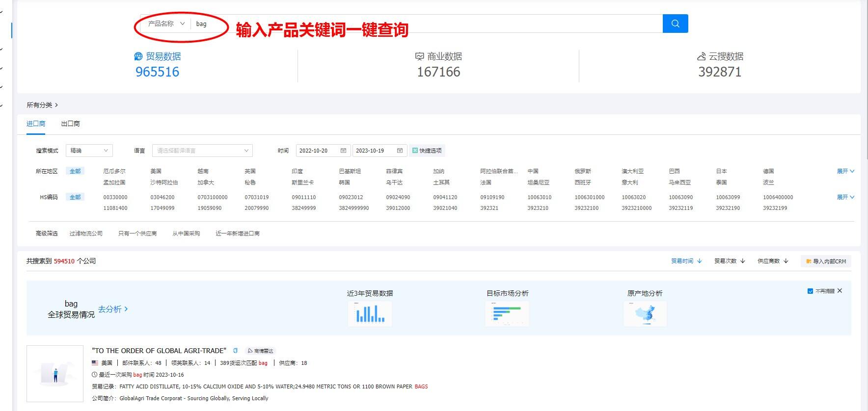Click the 594510 result count
This screenshot has height=411, width=868.
coord(64,261)
